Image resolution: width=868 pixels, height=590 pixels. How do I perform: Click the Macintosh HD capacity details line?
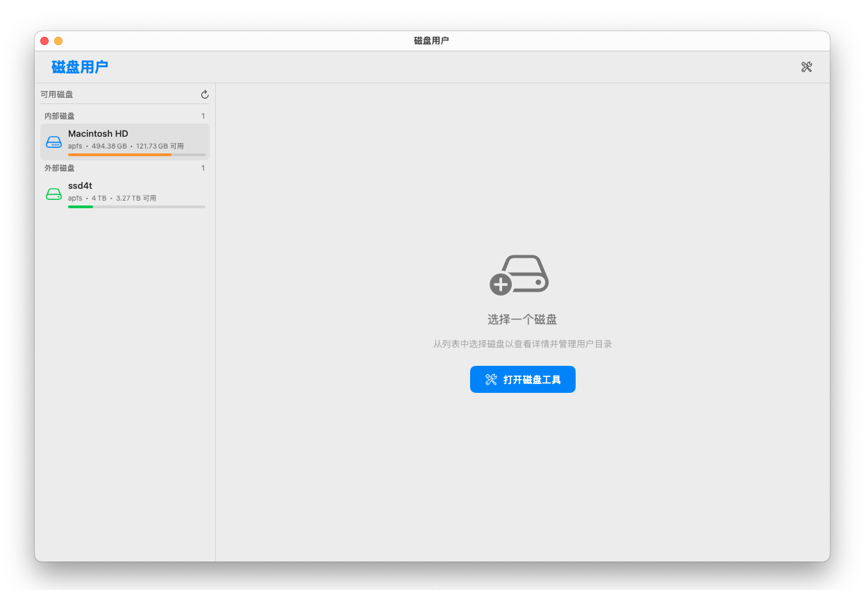pos(126,146)
